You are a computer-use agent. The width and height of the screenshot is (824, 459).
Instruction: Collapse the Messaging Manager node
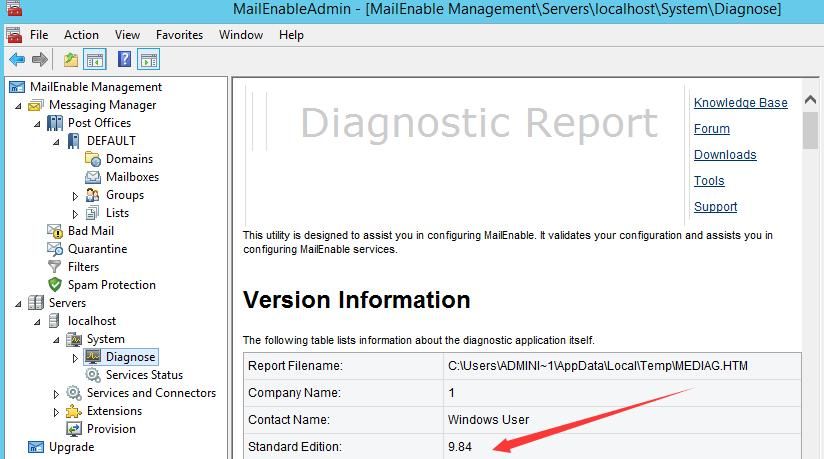coord(18,106)
